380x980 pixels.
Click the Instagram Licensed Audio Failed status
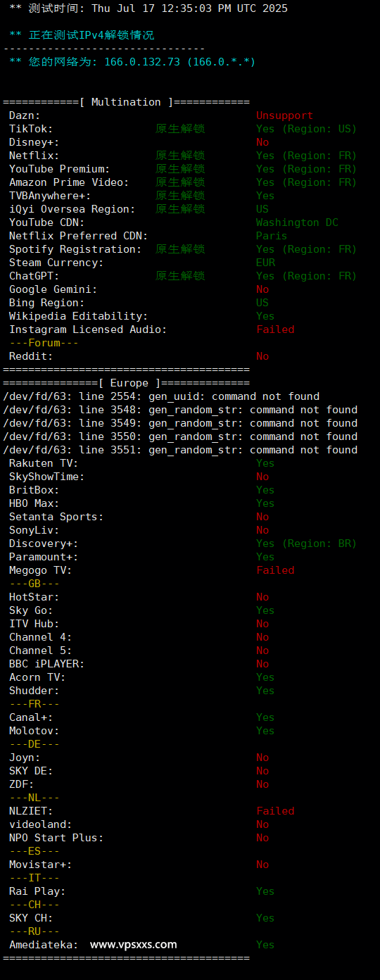(x=275, y=329)
